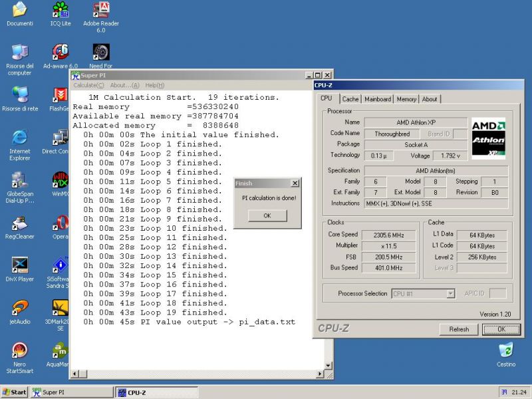Image resolution: width=532 pixels, height=399 pixels.
Task: Switch to CPU-Z taskbar button
Action: point(157,392)
